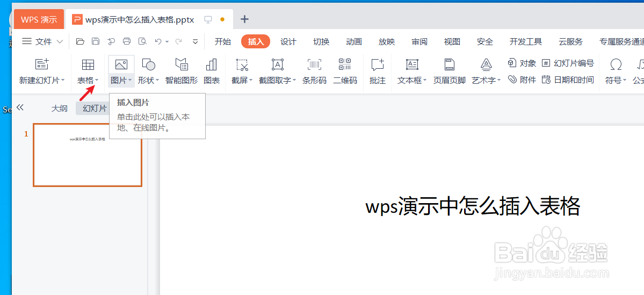
Task: Expand the 艺术字 dropdown arrow
Action: pyautogui.click(x=498, y=81)
